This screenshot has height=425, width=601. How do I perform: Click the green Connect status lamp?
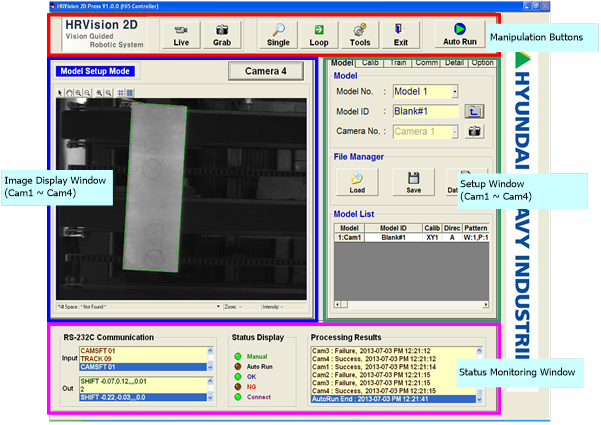click(238, 397)
